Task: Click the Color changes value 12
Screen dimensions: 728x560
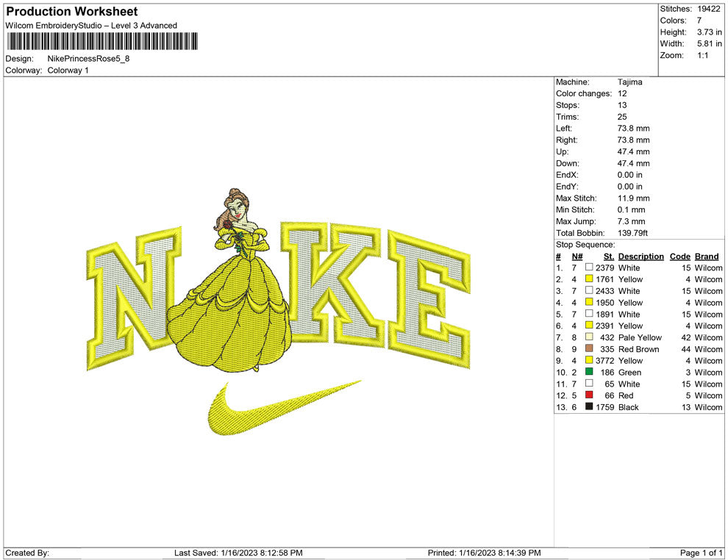Action: click(x=622, y=93)
